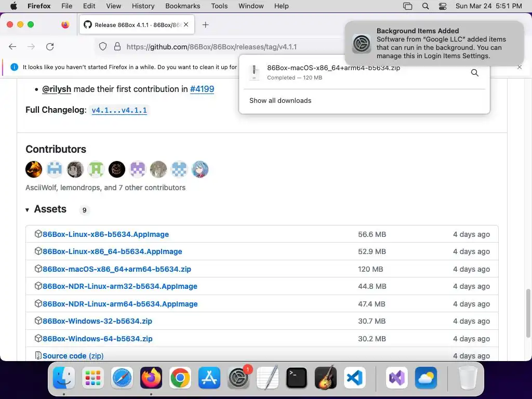Open the @rilysh profile link
Image resolution: width=532 pixels, height=399 pixels.
click(x=57, y=89)
